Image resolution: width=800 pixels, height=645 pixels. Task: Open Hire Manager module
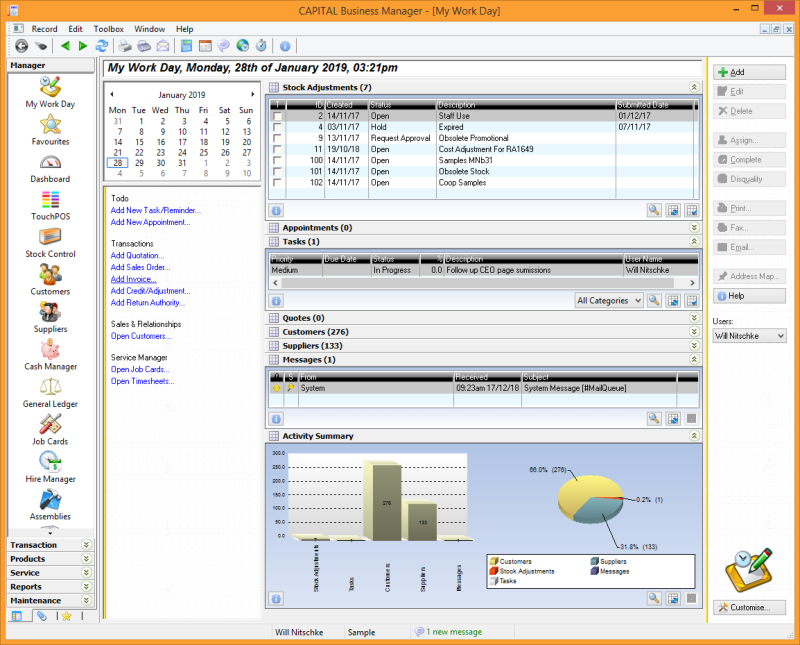coord(50,467)
